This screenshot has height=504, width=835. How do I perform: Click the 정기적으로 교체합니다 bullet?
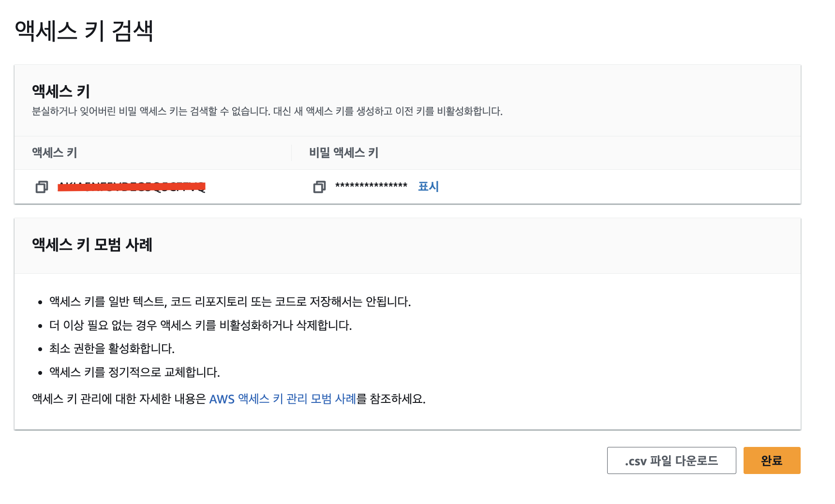coord(134,372)
